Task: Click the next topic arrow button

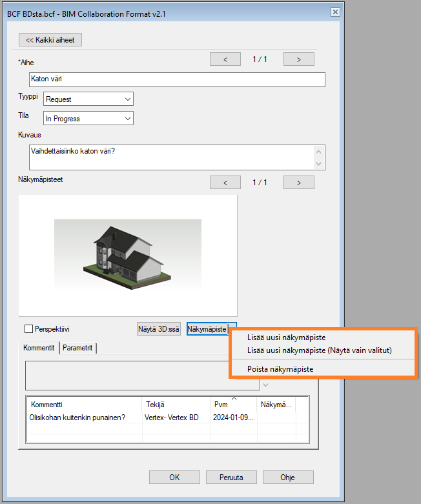Action: 298,59
